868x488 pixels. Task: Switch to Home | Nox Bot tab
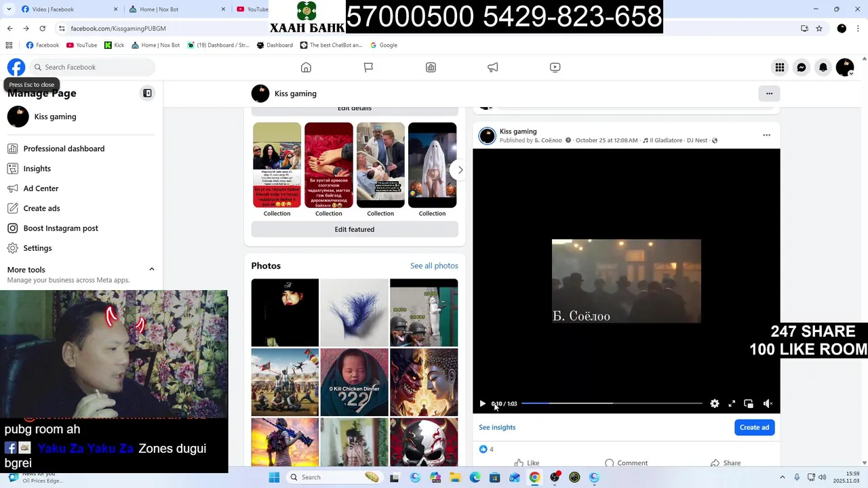click(x=176, y=9)
